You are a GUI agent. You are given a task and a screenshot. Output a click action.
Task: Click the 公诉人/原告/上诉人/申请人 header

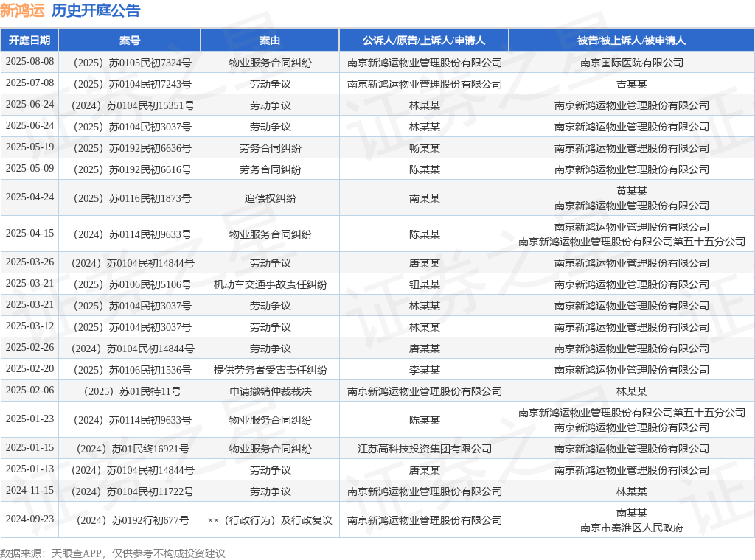[x=424, y=41]
